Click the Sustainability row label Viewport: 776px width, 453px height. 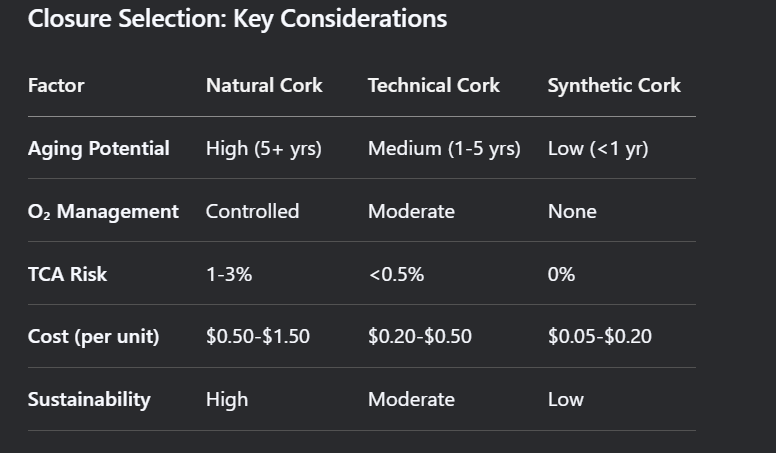(89, 400)
